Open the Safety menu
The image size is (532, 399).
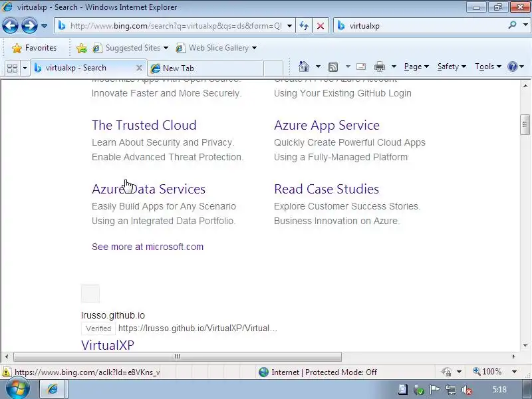coord(452,66)
